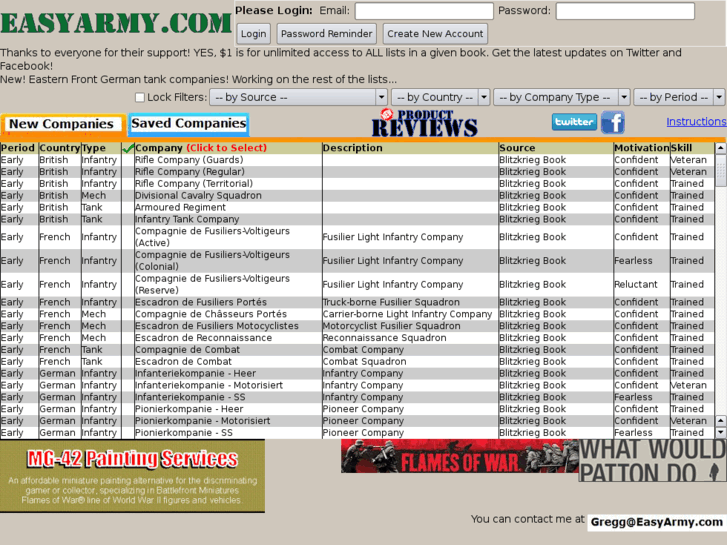Select Armoured Regiment company
727x545 pixels.
click(x=180, y=207)
